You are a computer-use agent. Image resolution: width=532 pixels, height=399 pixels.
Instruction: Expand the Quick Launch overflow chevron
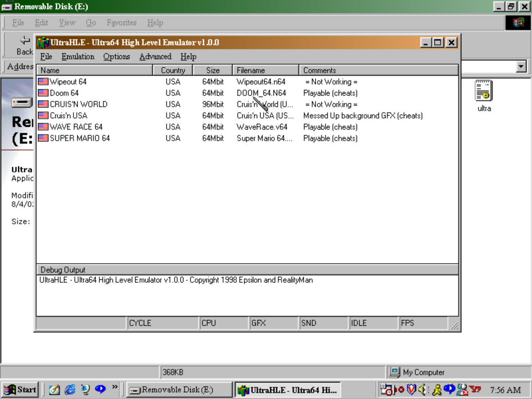[115, 387]
